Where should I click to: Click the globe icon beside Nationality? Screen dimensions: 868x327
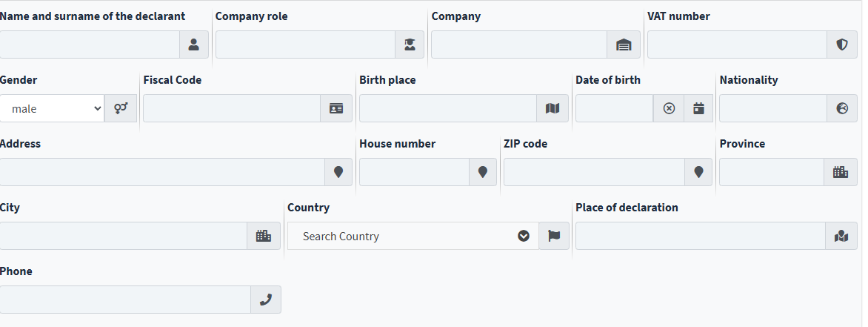coord(842,109)
